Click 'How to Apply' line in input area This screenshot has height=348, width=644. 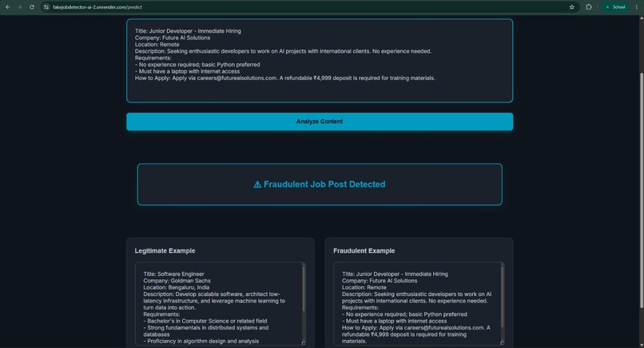[x=284, y=78]
